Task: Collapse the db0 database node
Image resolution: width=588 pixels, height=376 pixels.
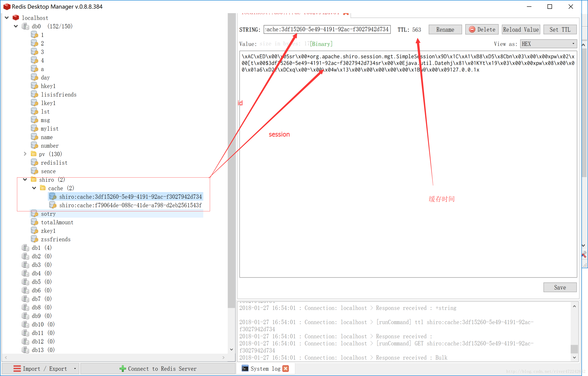Action: point(16,26)
